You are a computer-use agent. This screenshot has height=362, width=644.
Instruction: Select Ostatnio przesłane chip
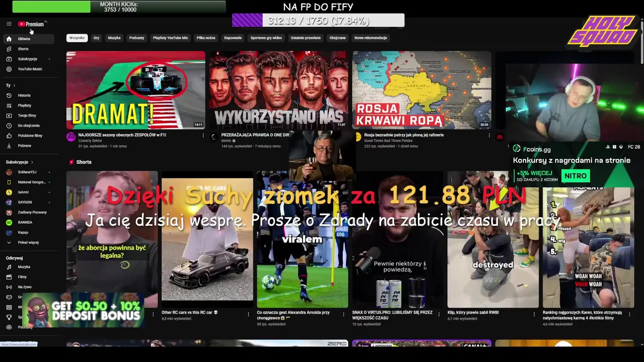click(305, 38)
